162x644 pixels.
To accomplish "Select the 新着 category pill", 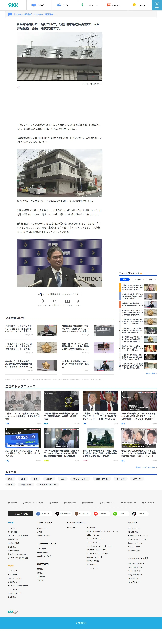I will coord(10,479).
